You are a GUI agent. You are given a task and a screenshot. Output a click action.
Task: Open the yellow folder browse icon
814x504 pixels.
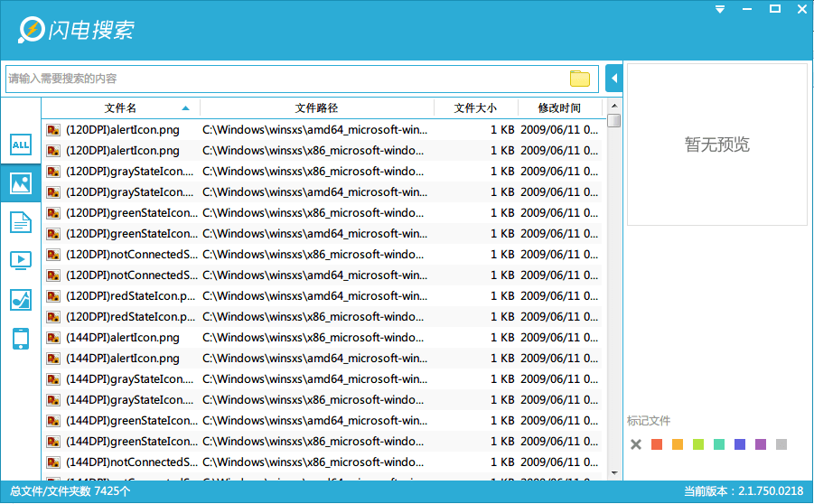click(x=580, y=79)
